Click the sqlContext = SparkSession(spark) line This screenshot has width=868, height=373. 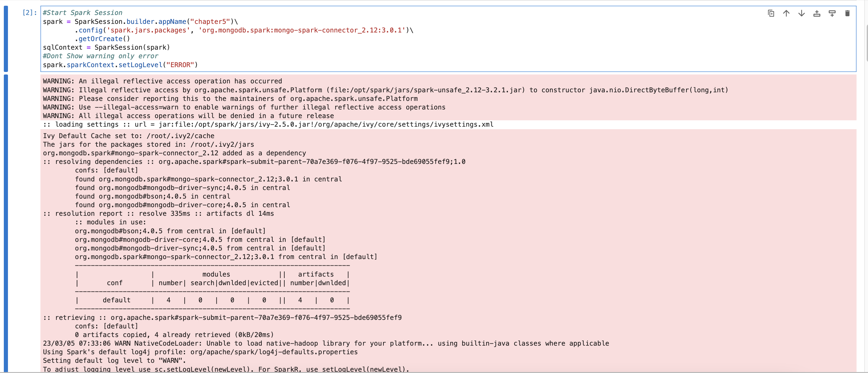coord(106,47)
